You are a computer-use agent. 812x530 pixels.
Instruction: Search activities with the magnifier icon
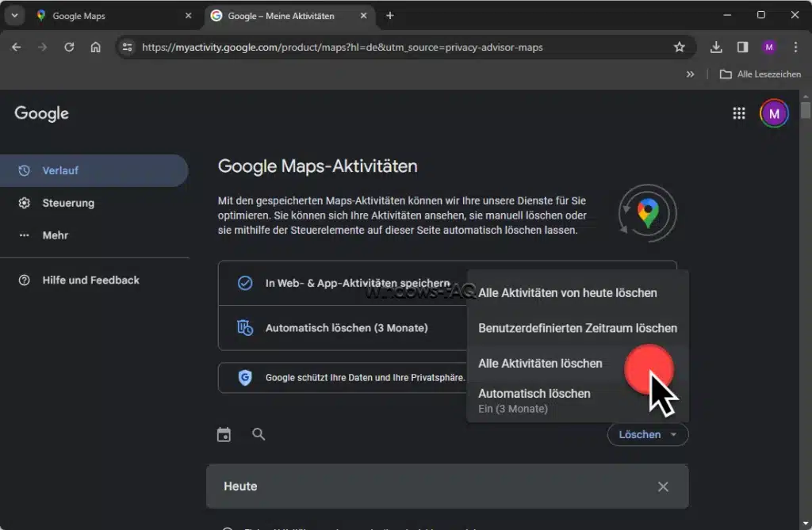(259, 434)
